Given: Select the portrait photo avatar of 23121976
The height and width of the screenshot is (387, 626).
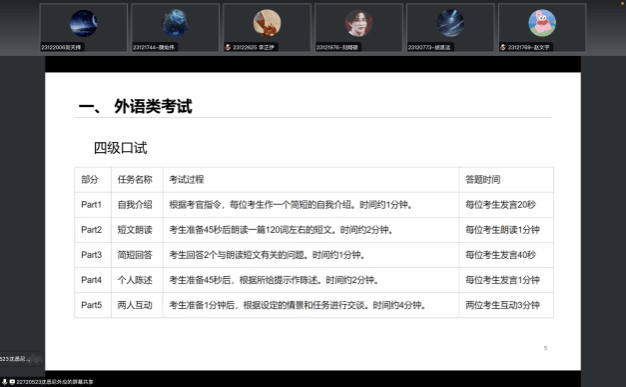Looking at the screenshot, I should pyautogui.click(x=359, y=23).
